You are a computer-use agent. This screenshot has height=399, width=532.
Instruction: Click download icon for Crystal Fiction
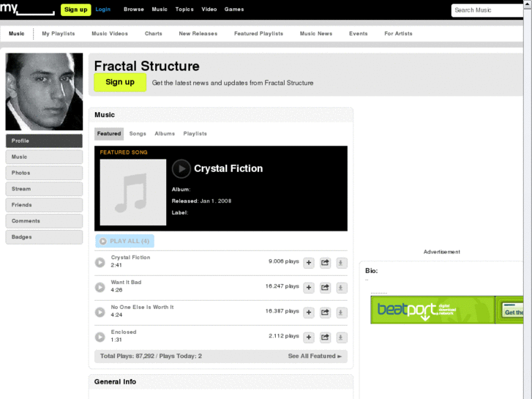coord(341,263)
